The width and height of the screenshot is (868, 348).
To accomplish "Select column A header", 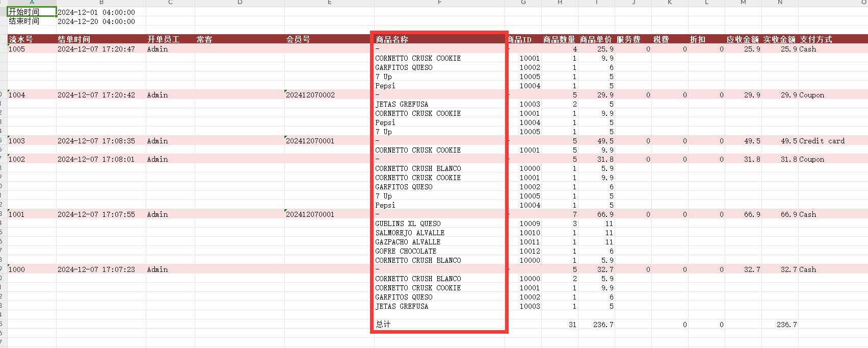I will (32, 3).
